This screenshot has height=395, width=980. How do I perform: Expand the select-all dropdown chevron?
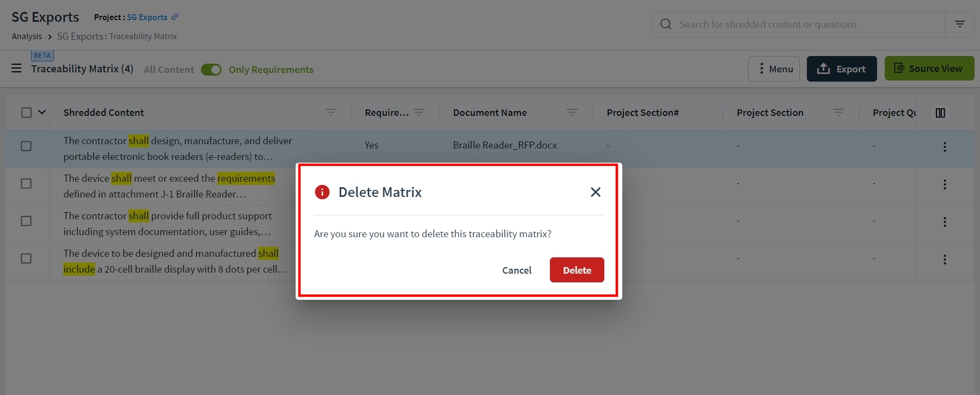coord(42,112)
